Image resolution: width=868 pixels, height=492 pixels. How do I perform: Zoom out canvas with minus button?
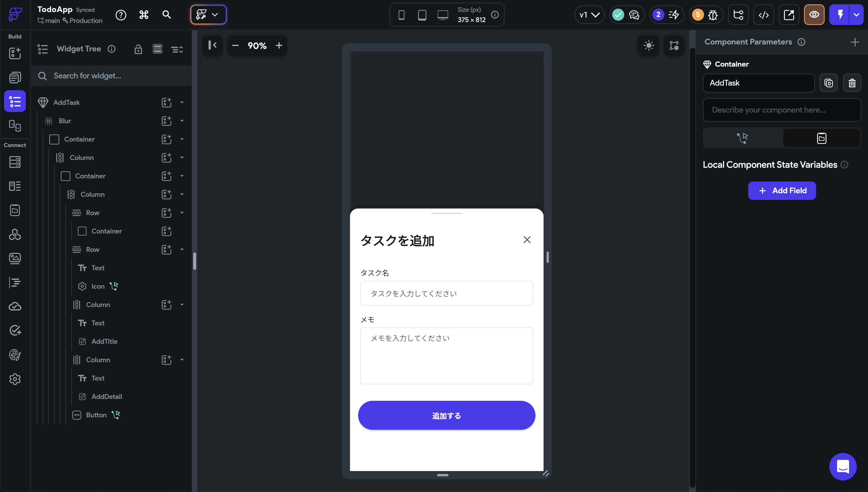tap(235, 45)
